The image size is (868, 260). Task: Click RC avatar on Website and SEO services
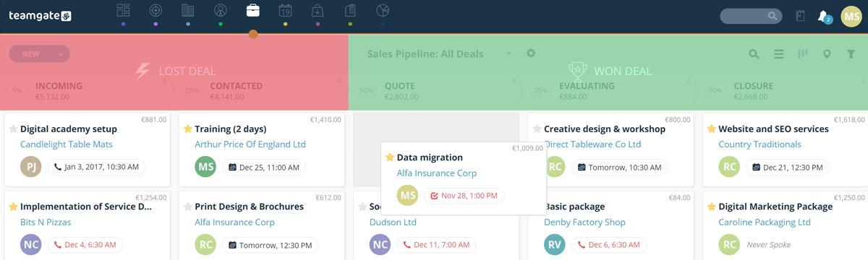tap(729, 167)
